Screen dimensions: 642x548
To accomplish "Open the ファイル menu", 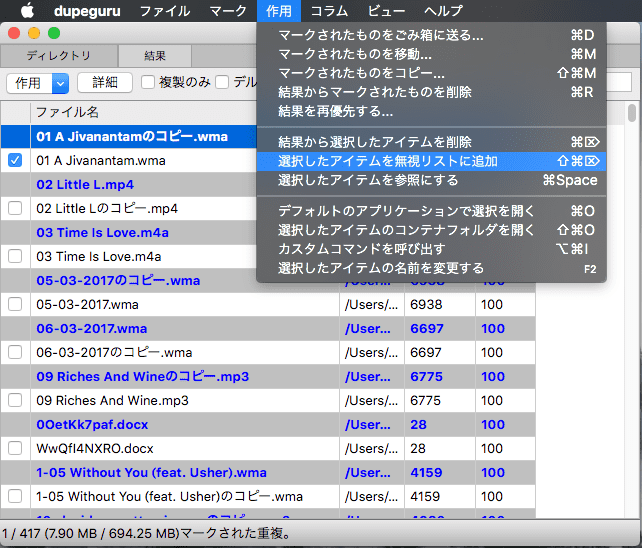I will tap(164, 11).
